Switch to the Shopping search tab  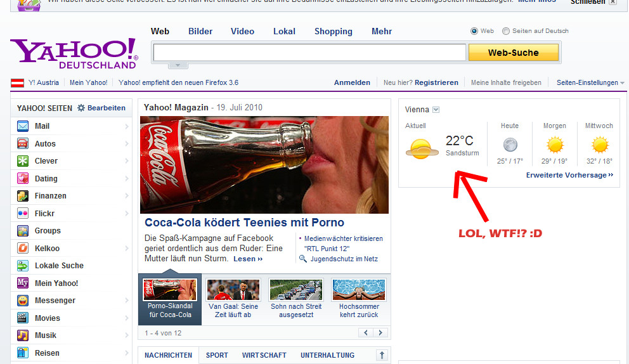coord(334,32)
